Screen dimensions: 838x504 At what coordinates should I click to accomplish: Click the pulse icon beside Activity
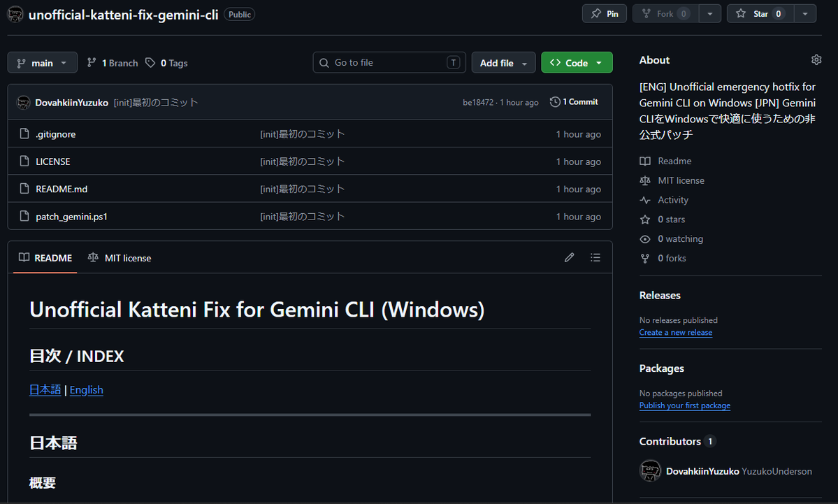pyautogui.click(x=645, y=200)
